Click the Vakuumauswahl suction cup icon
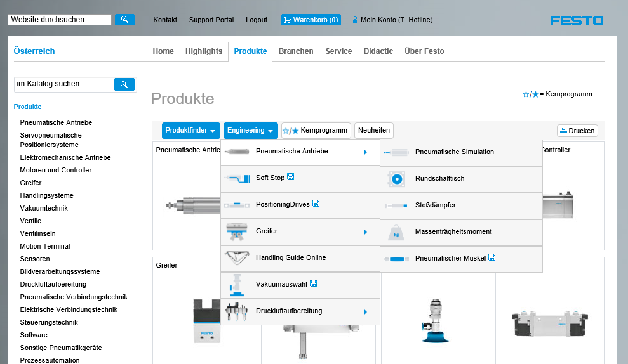 (x=236, y=285)
